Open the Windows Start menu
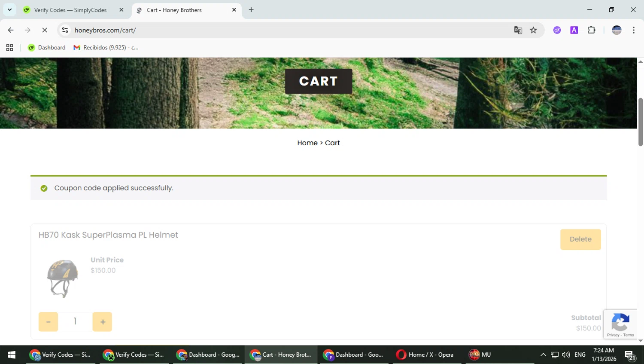Image resolution: width=644 pixels, height=364 pixels. click(x=12, y=355)
